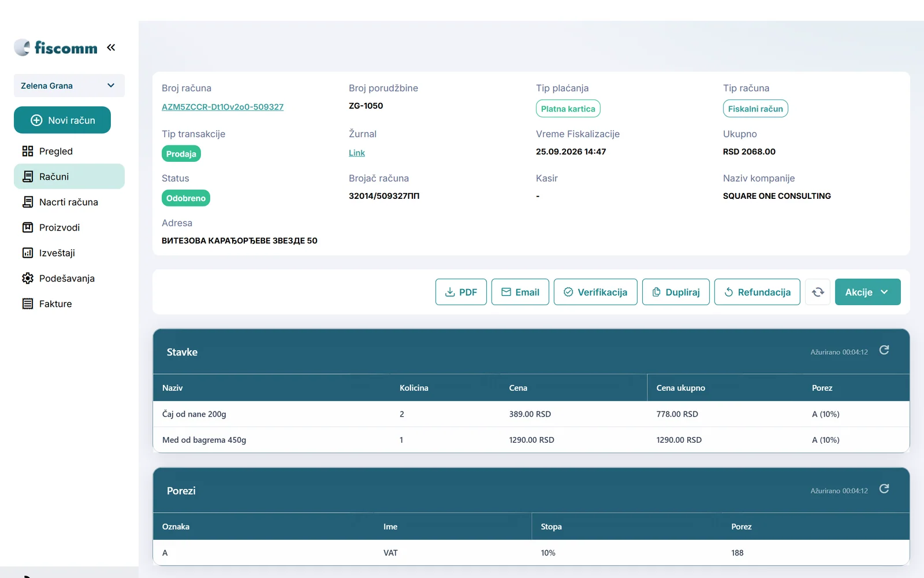
Task: Click the Prodaja transaction badge
Action: pyautogui.click(x=181, y=154)
